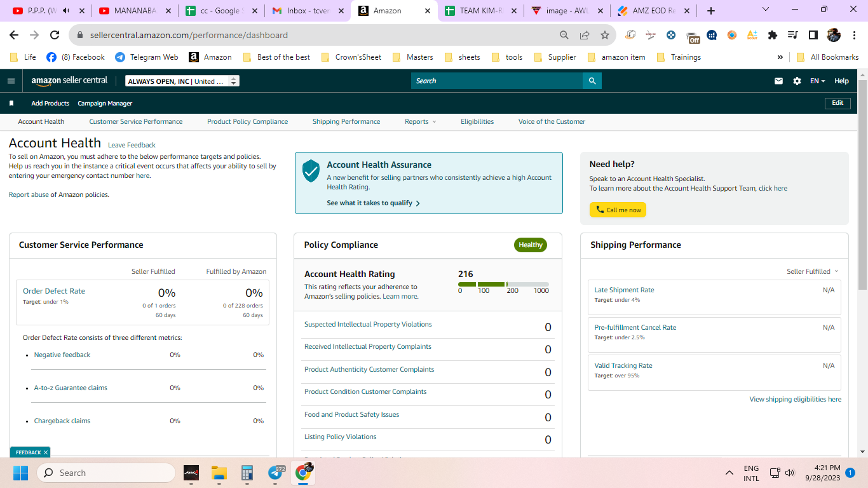The image size is (868, 488).
Task: Open the Seller Central hamburger menu
Action: (11, 81)
